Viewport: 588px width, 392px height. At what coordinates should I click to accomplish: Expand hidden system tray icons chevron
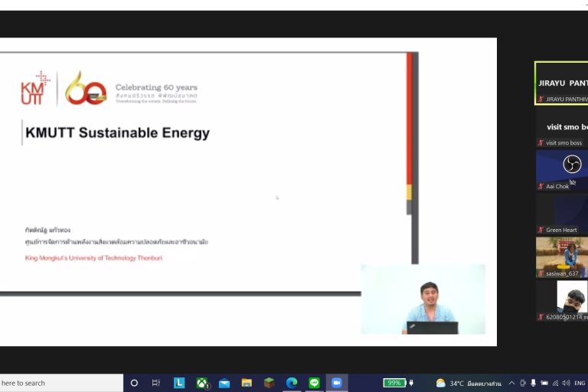pos(511,383)
